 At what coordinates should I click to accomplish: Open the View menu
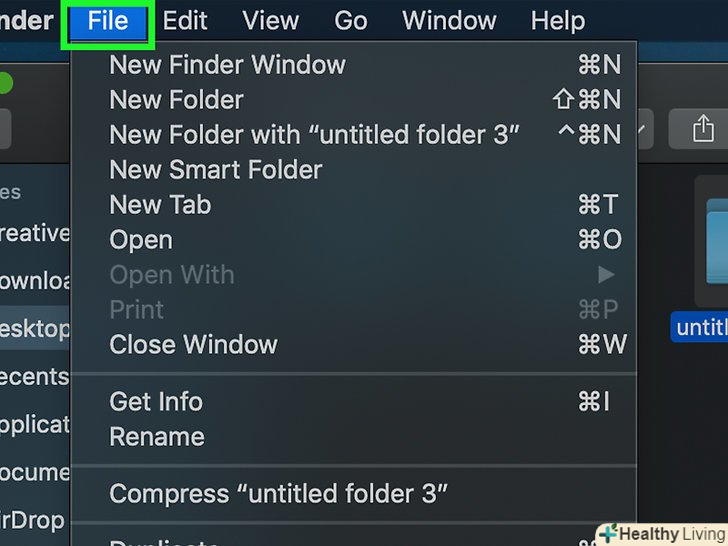[270, 20]
